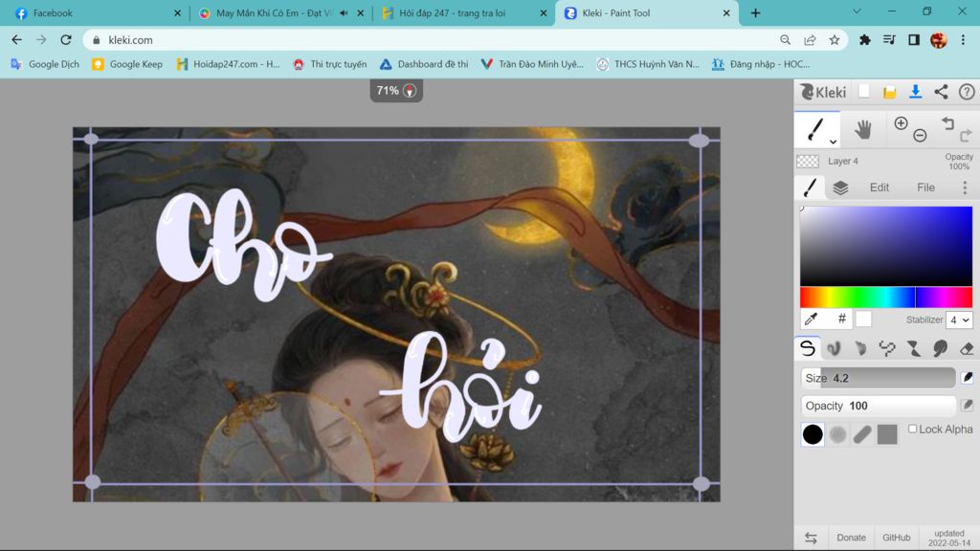Image resolution: width=980 pixels, height=551 pixels.
Task: Open the GitHub link
Action: (896, 538)
